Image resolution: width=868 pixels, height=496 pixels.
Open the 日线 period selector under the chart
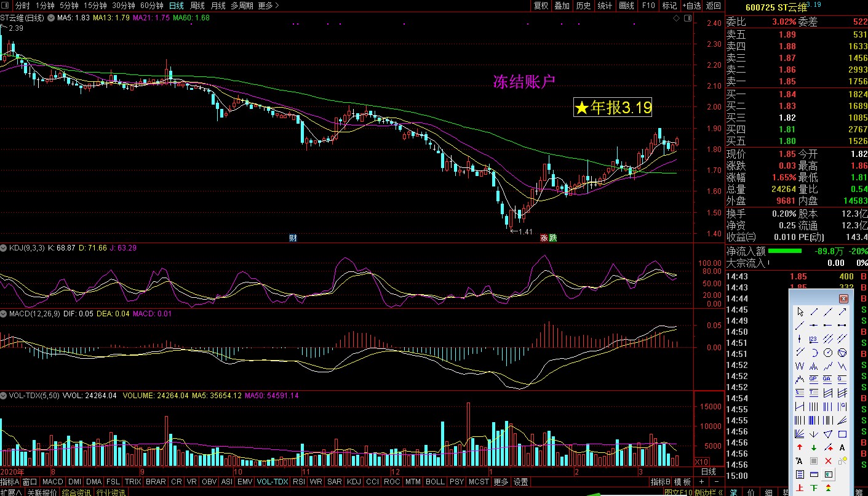tap(709, 472)
